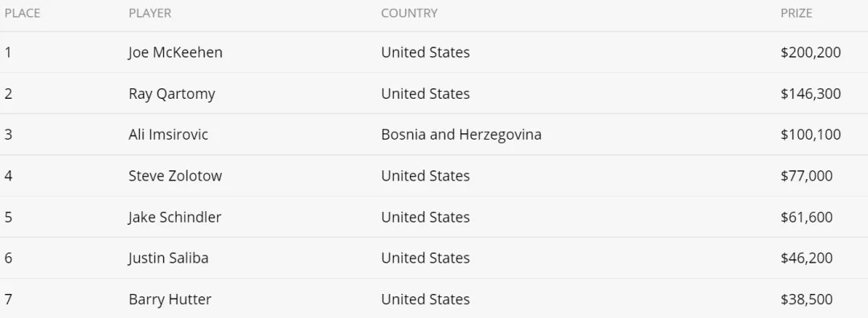Click the $61,600 prize amount
Screen dimensions: 868x318
tap(807, 217)
